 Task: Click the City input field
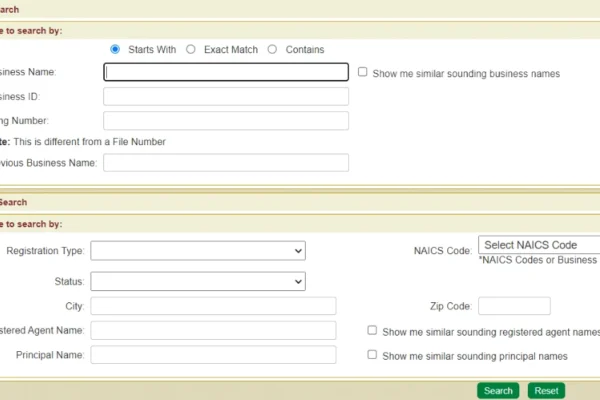click(213, 306)
